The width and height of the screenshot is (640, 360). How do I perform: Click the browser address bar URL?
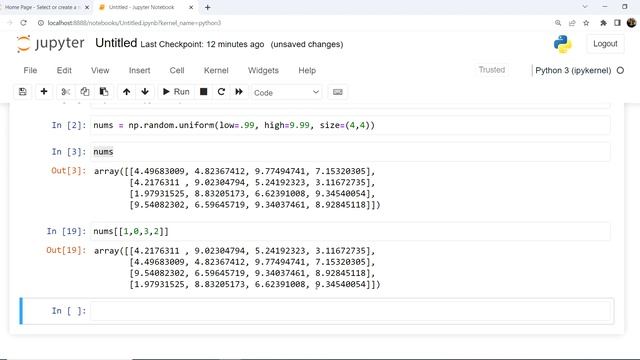134,23
